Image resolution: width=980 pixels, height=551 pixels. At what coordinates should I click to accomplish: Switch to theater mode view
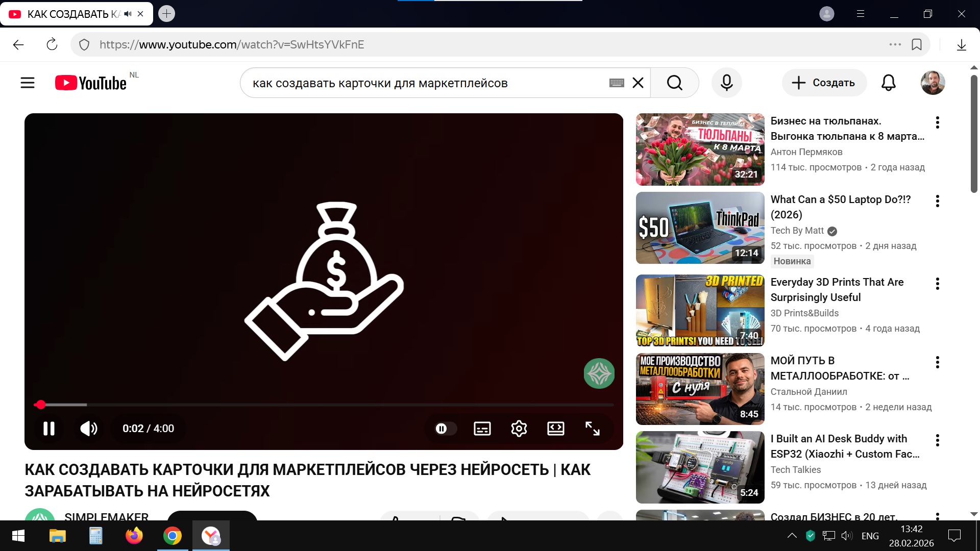(x=555, y=429)
